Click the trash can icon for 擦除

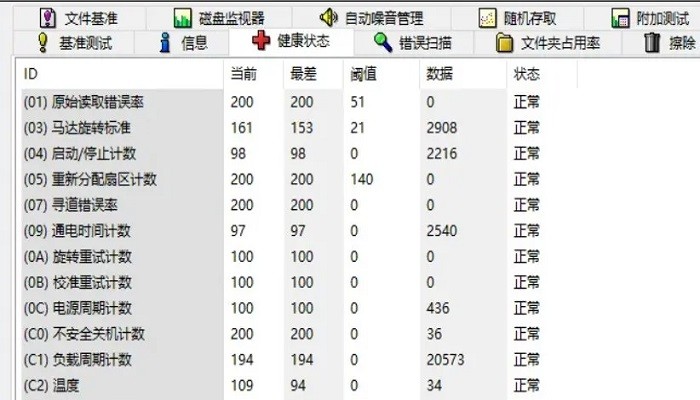(x=652, y=43)
